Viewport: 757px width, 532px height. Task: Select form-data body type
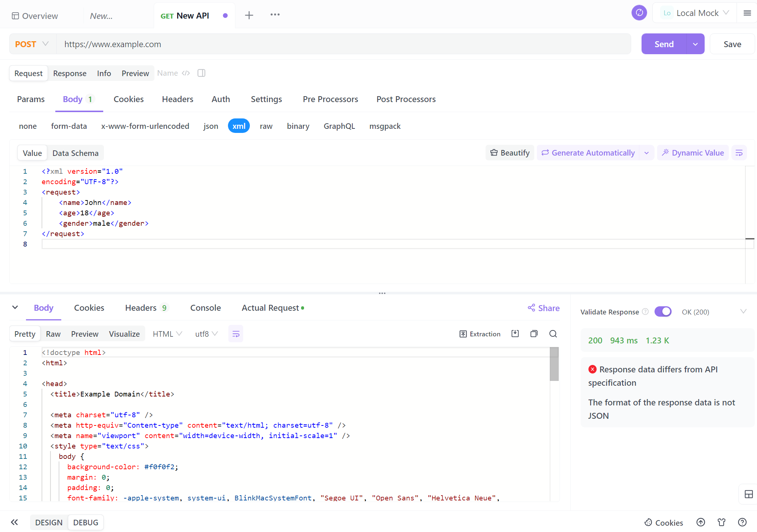[69, 126]
